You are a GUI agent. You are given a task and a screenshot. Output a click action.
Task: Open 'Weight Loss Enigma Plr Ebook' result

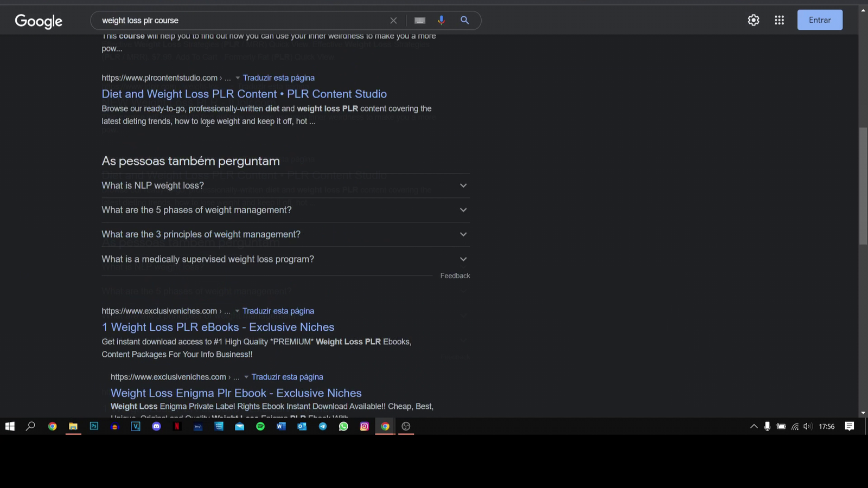click(236, 393)
